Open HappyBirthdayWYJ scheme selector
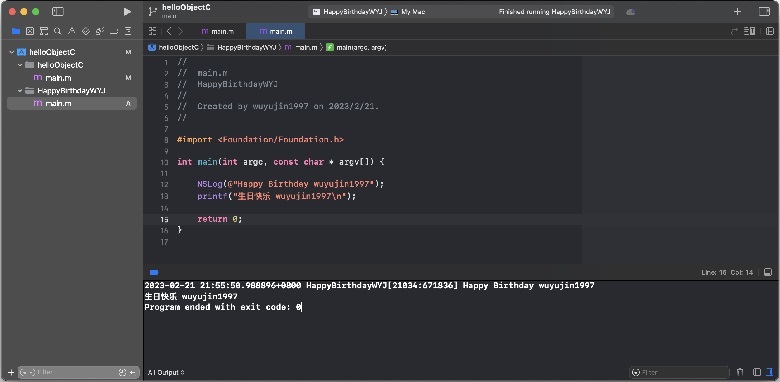The height and width of the screenshot is (382, 780). click(x=349, y=11)
